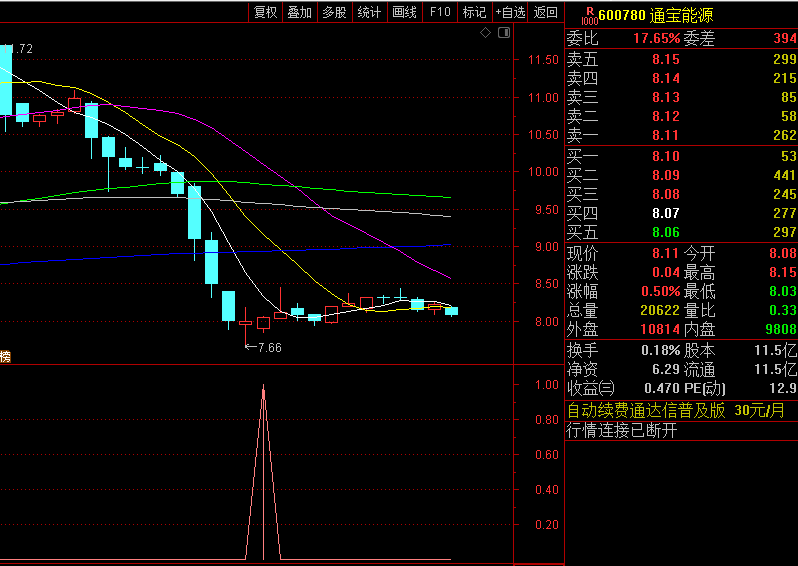Select the 买二 price 8.09
The image size is (798, 566).
tap(666, 175)
